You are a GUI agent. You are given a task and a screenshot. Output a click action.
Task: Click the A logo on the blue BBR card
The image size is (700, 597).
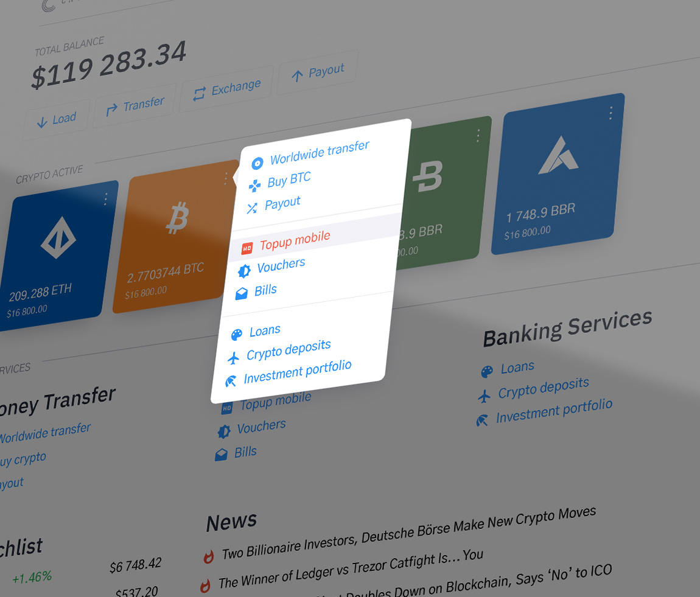coord(558,155)
